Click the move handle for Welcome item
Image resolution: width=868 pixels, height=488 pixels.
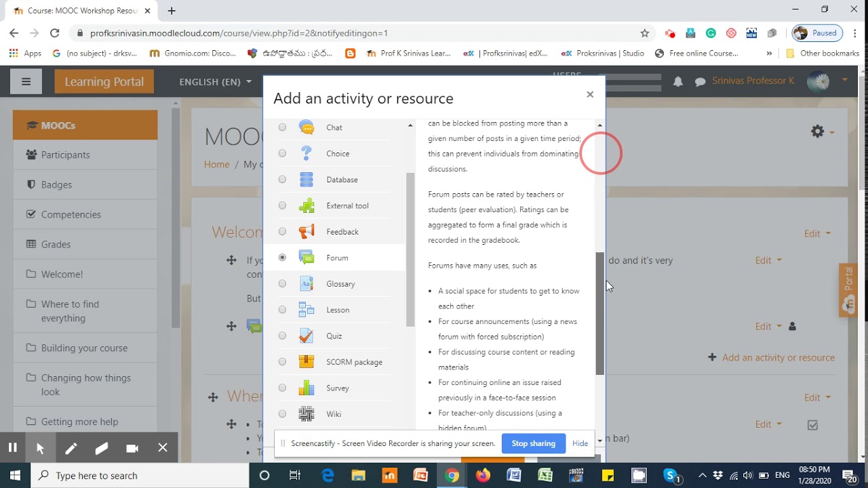(231, 260)
